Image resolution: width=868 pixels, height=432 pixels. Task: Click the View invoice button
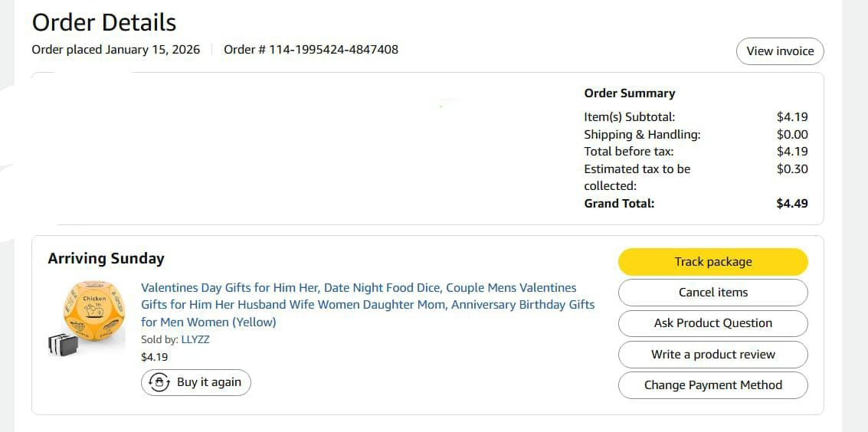pyautogui.click(x=780, y=51)
